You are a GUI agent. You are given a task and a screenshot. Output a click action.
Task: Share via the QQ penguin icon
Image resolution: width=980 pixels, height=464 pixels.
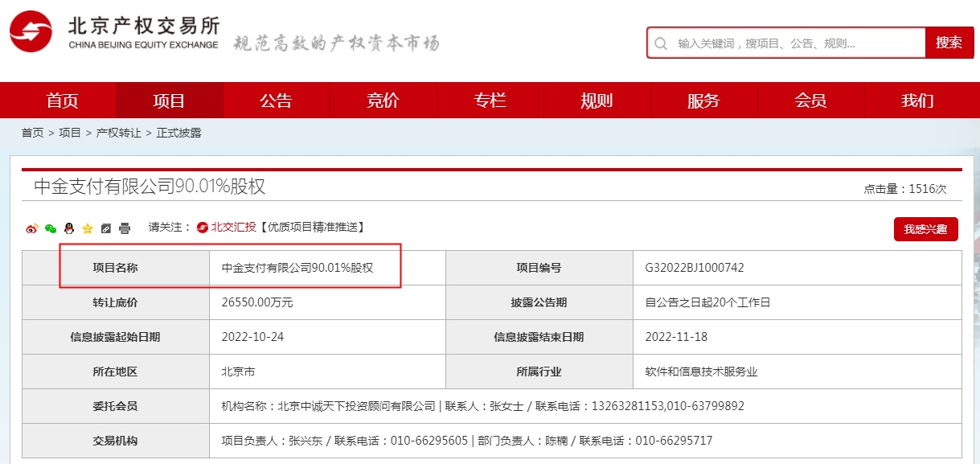(x=69, y=228)
